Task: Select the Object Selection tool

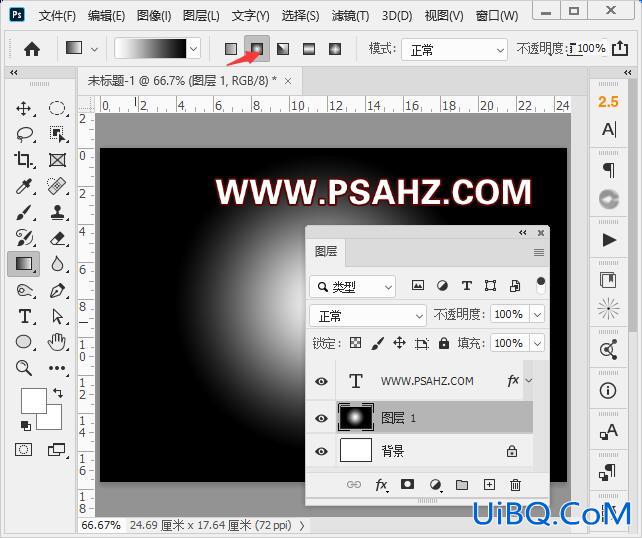Action: coord(57,134)
